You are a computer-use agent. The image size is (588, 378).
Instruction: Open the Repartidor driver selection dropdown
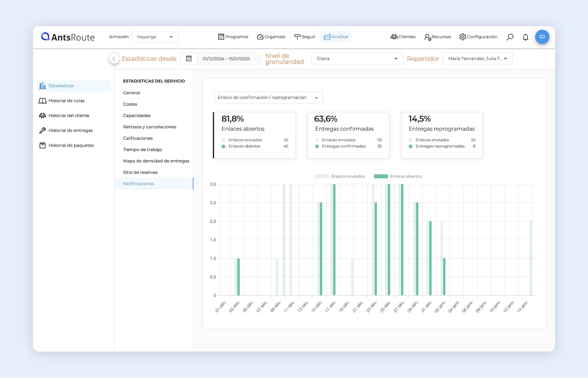coord(477,58)
